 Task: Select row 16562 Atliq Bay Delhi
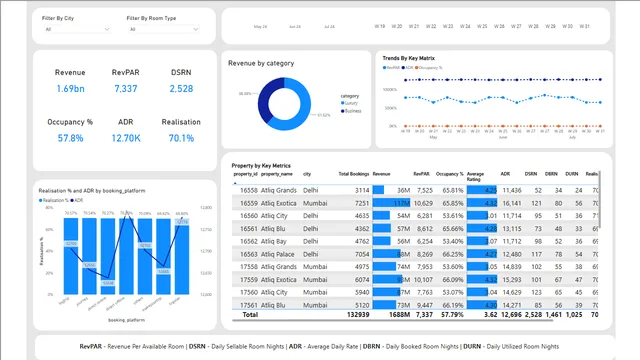pyautogui.click(x=415, y=241)
